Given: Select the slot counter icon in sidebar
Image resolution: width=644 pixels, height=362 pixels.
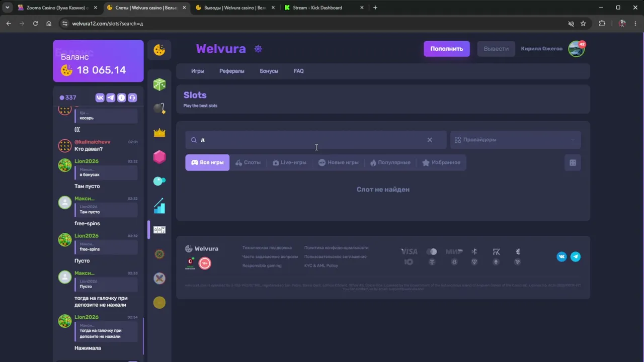Looking at the screenshot, I should [159, 230].
